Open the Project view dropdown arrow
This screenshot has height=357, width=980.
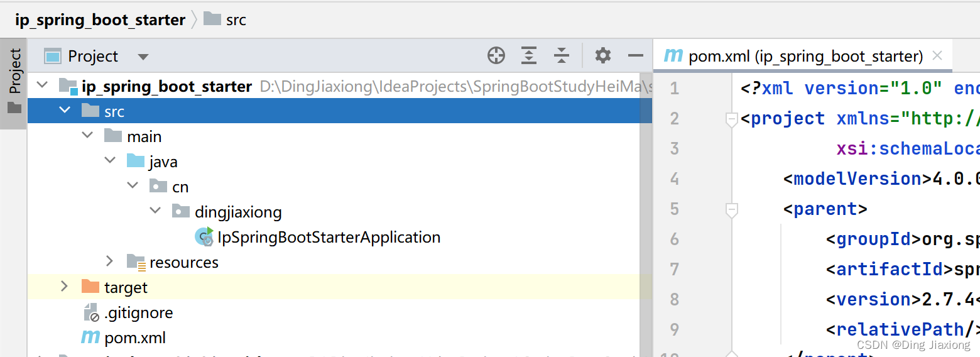143,57
